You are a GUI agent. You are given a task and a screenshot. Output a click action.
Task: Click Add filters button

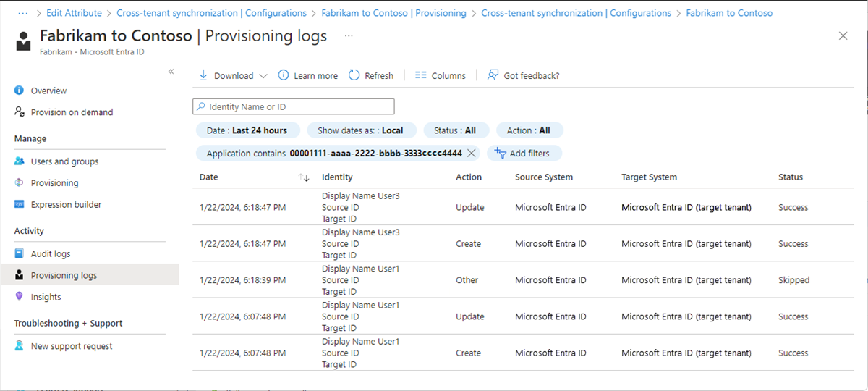tap(524, 154)
